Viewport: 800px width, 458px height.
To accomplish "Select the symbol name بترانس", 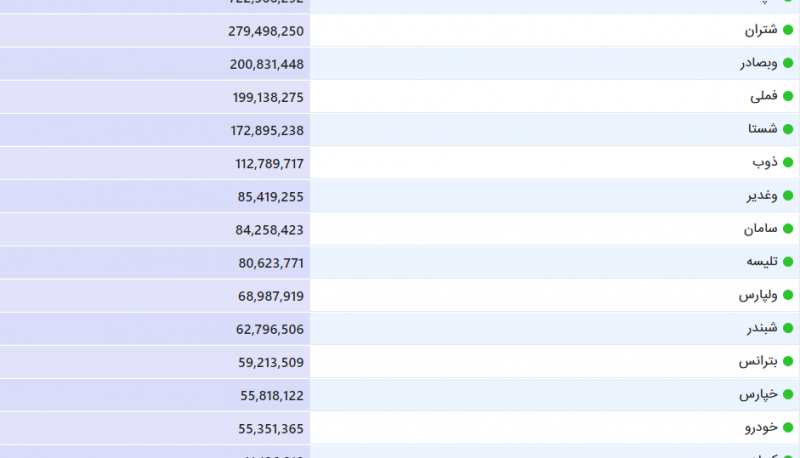I will click(758, 362).
